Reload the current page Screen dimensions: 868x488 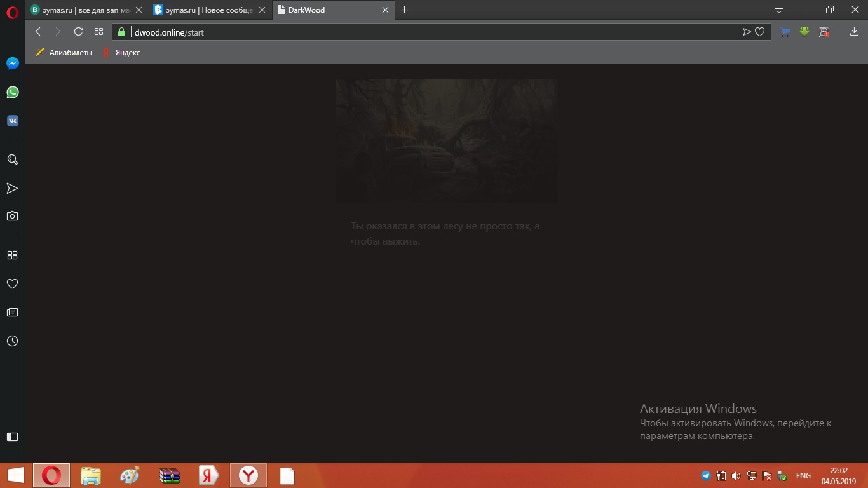[78, 32]
